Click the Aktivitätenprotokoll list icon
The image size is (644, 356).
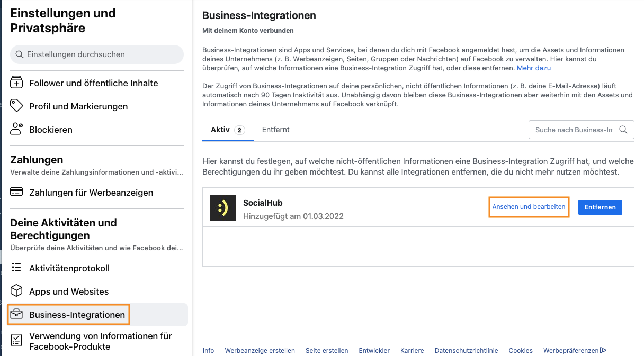[x=17, y=268]
